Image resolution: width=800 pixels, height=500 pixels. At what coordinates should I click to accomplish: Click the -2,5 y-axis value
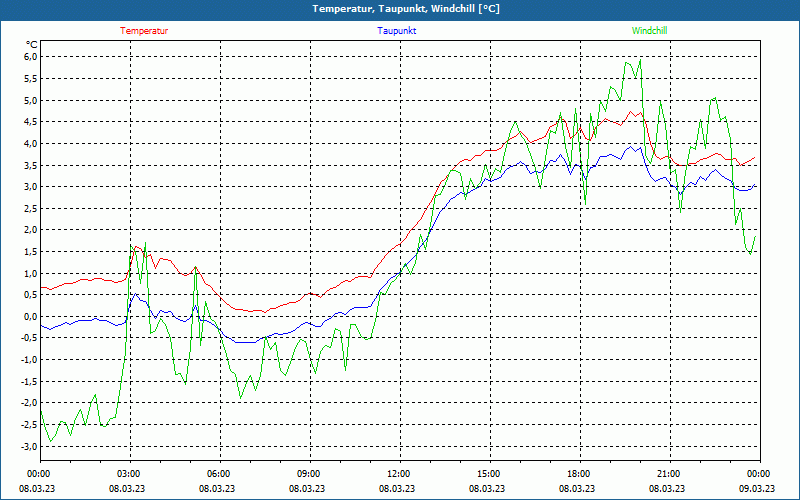(x=29, y=424)
